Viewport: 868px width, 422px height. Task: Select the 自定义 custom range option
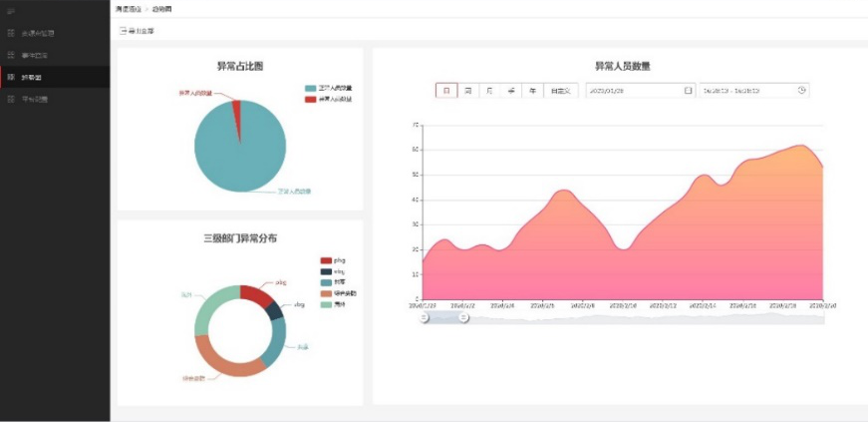click(561, 91)
